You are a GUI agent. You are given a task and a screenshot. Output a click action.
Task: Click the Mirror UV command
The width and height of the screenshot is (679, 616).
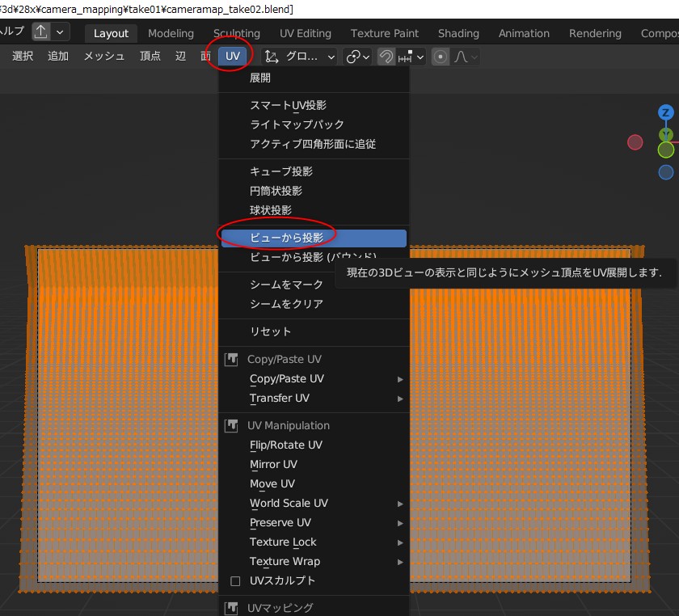tap(275, 464)
